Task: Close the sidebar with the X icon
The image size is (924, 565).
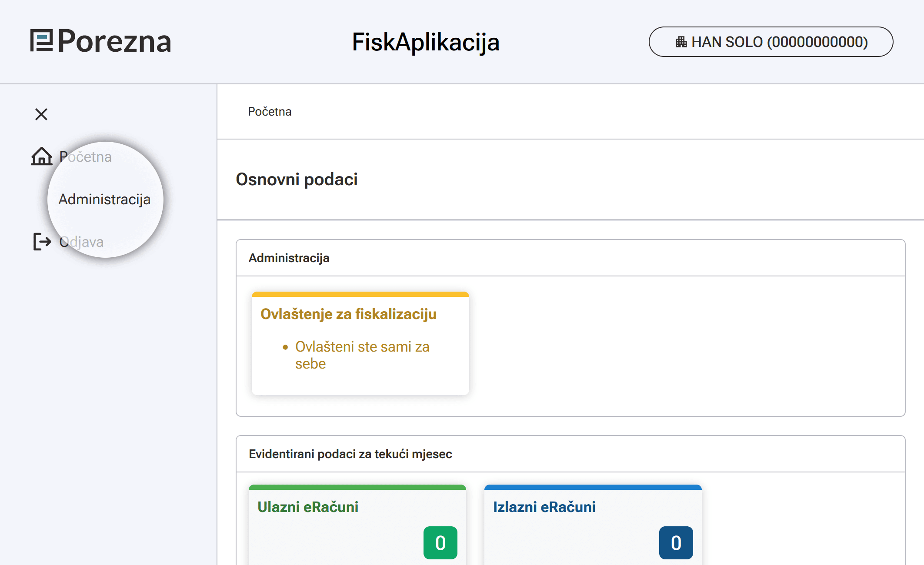Action: tap(41, 114)
